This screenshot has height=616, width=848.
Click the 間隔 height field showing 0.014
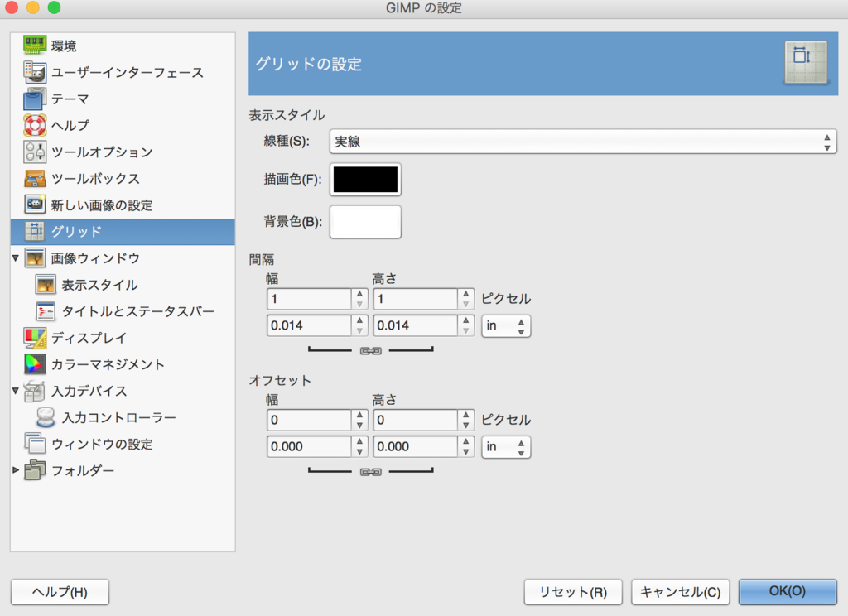pyautogui.click(x=416, y=325)
